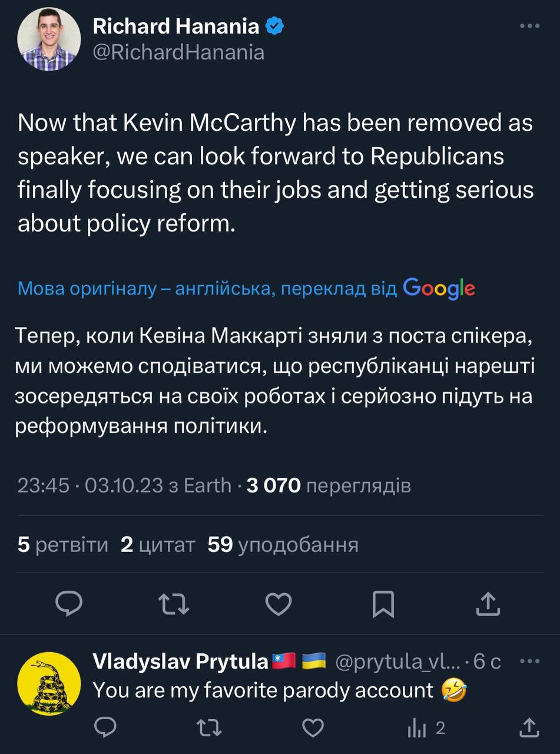560x754 pixels.
Task: Bookmark the main tweet
Action: [384, 603]
